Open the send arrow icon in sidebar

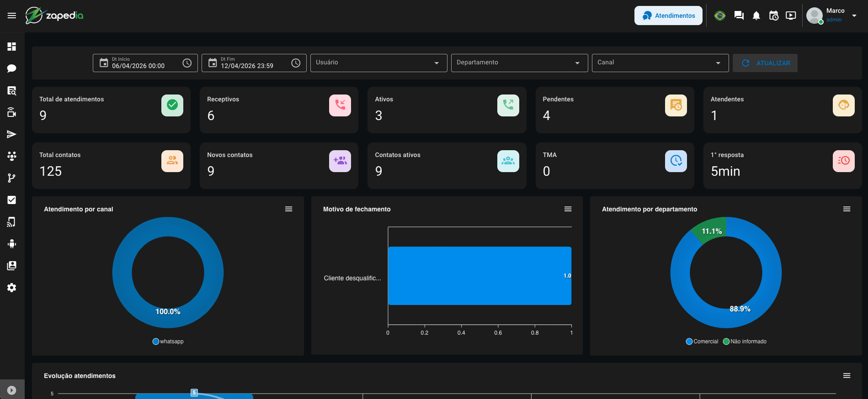pyautogui.click(x=12, y=134)
